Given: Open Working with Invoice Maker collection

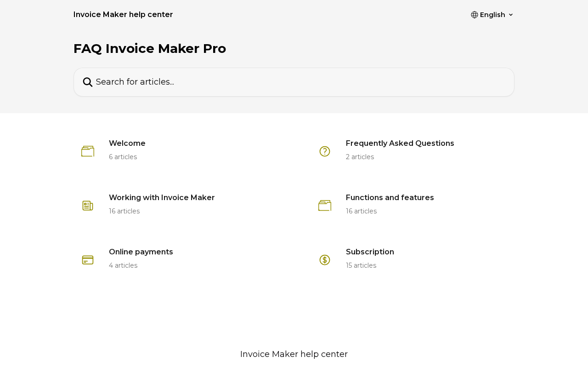Looking at the screenshot, I should click(x=162, y=198).
